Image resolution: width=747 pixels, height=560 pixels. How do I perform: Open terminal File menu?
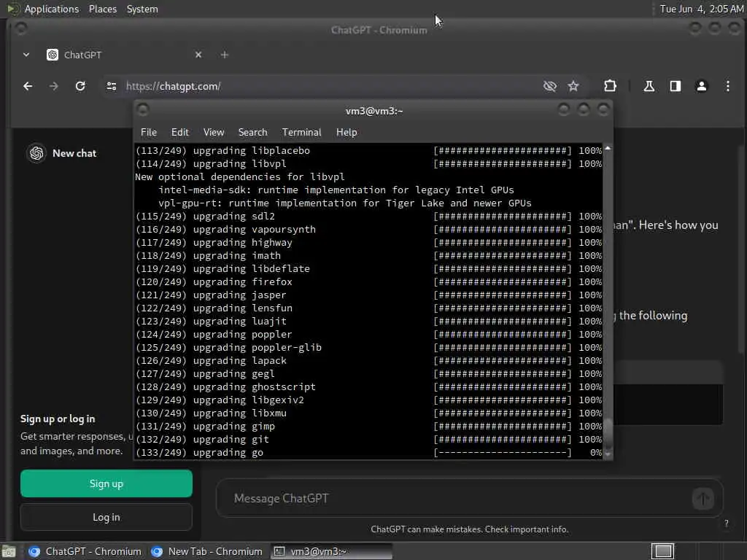(x=149, y=133)
